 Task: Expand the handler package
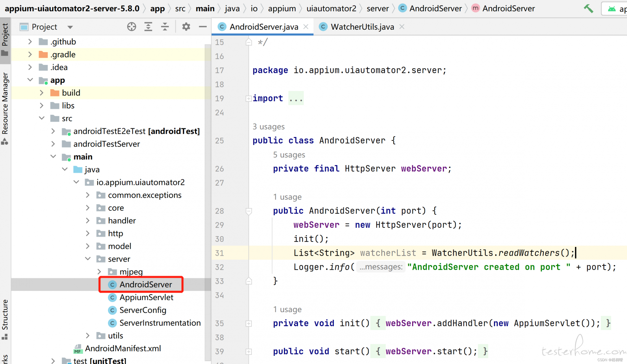click(x=88, y=221)
